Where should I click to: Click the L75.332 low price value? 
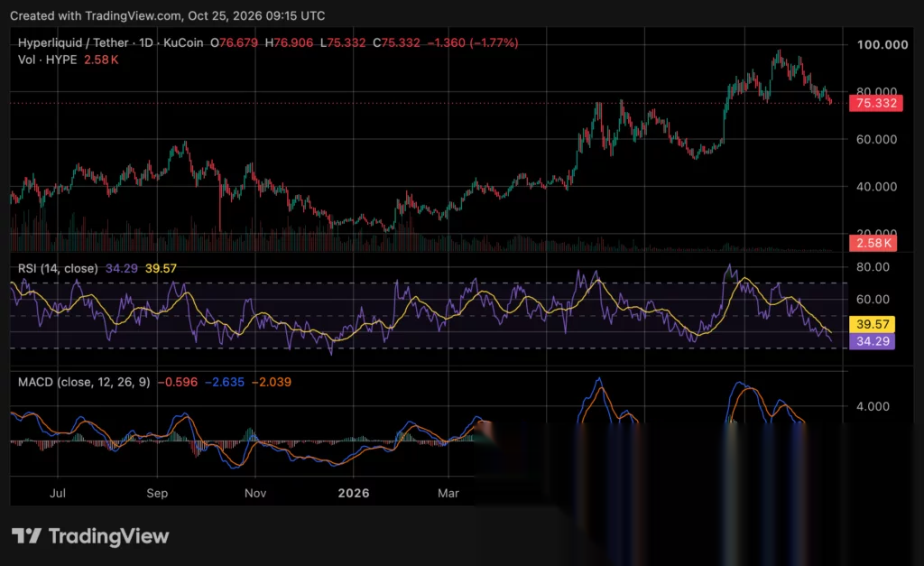343,43
